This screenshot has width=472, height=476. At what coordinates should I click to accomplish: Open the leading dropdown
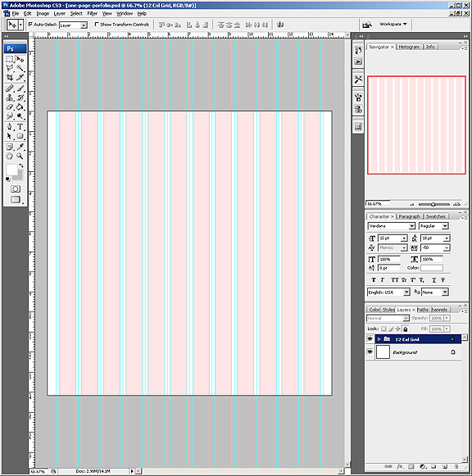coord(447,238)
